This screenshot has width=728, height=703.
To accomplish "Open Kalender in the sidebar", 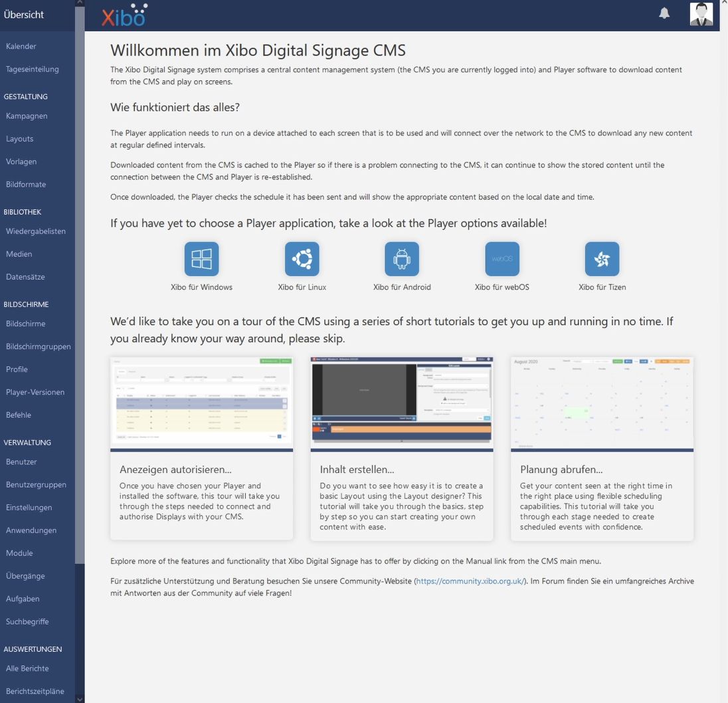I will point(21,46).
